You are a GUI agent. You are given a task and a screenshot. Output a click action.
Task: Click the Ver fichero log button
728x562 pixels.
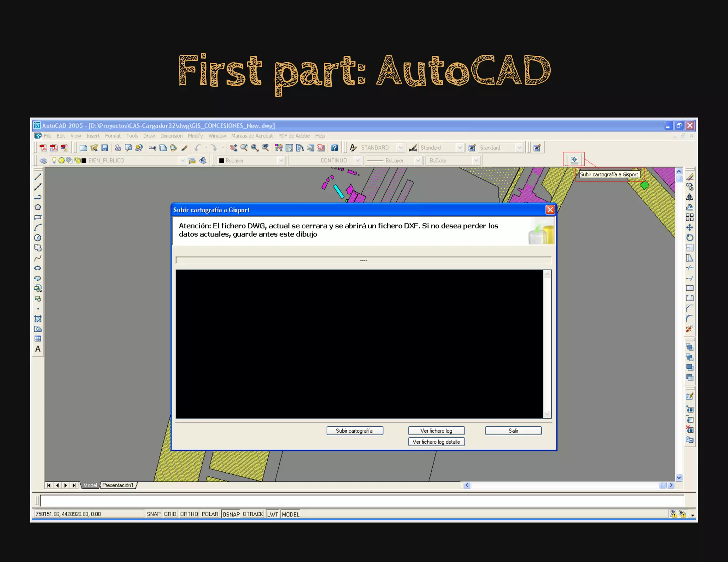click(x=436, y=431)
